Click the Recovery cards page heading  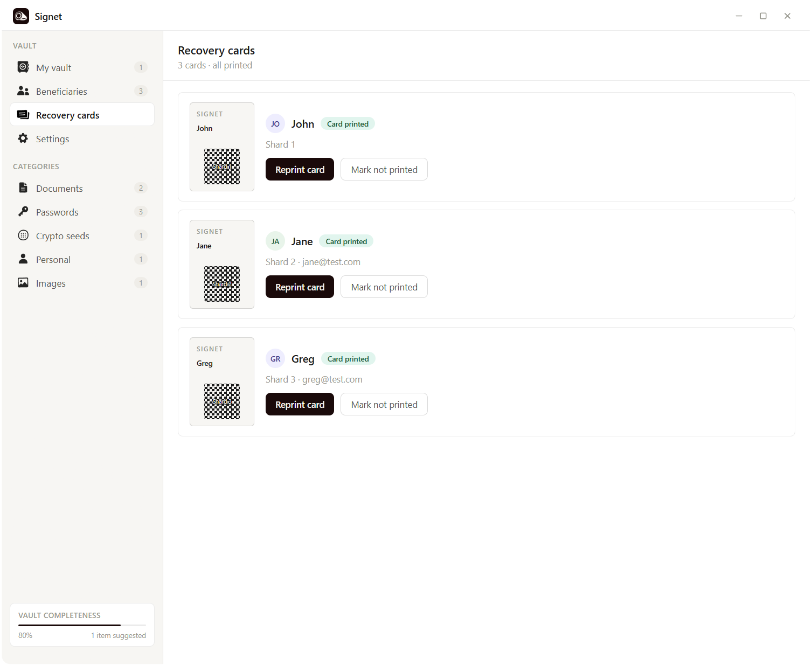click(x=216, y=50)
